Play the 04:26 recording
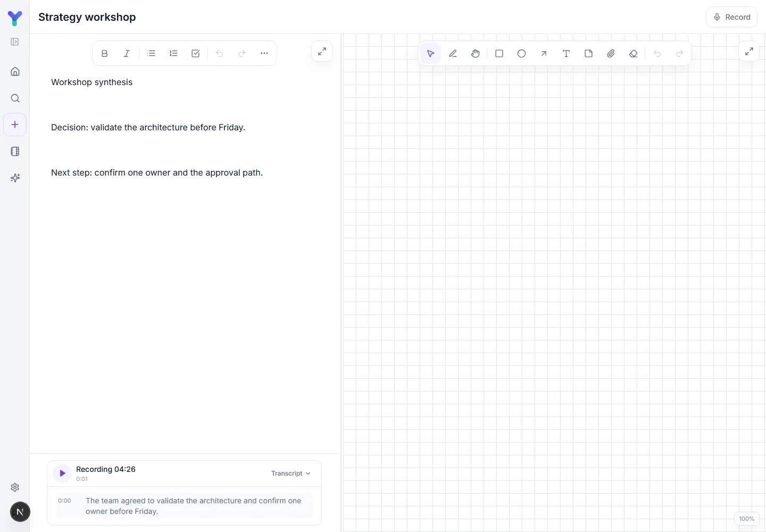Screen dimensions: 766x532 [62, 473]
